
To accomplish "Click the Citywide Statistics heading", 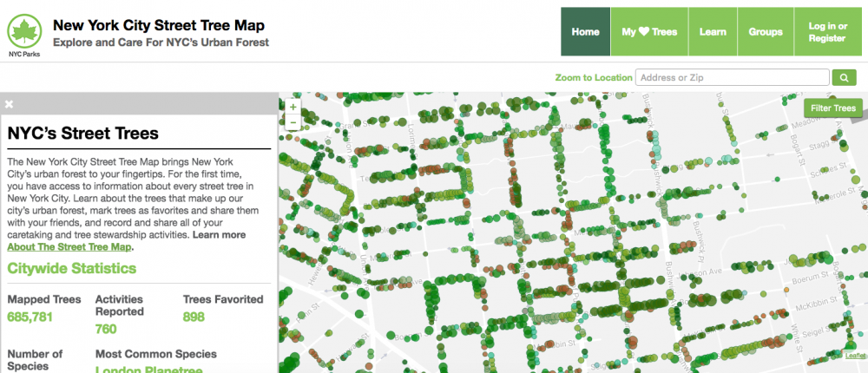I will (72, 269).
